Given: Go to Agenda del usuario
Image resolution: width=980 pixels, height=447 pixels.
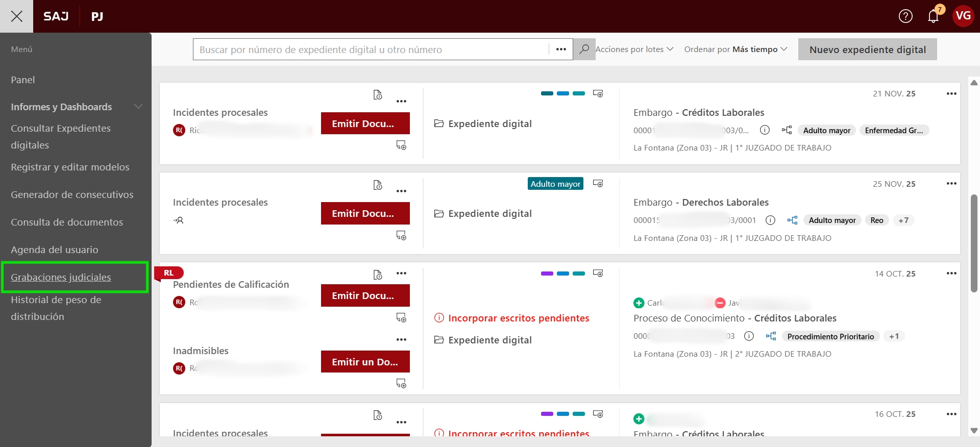Looking at the screenshot, I should [55, 250].
